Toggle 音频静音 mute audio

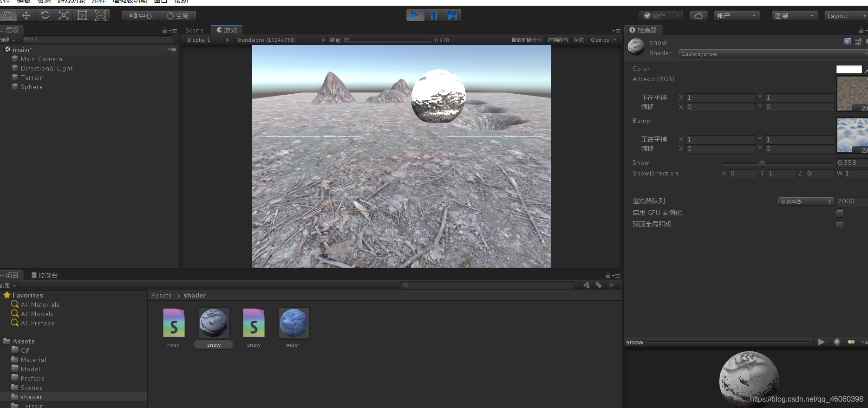[558, 40]
